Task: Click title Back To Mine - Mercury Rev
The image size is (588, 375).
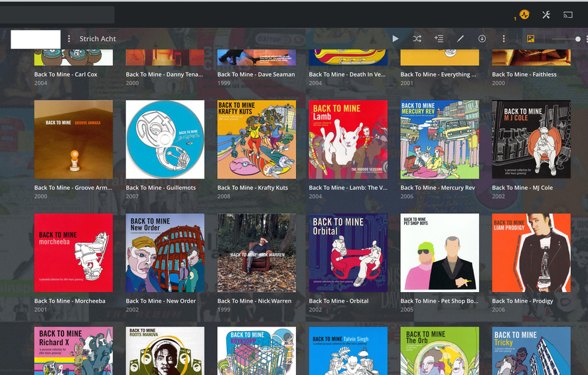Action: tap(437, 187)
